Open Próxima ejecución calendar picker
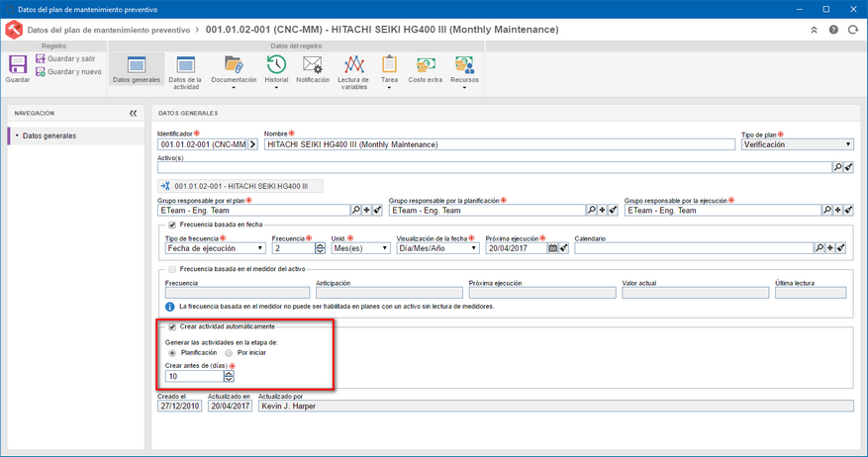The width and height of the screenshot is (868, 457). click(552, 248)
